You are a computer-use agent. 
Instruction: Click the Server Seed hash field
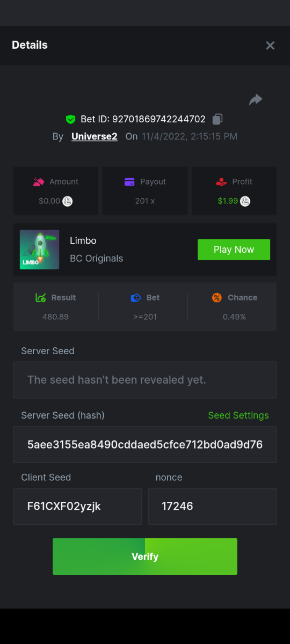145,444
